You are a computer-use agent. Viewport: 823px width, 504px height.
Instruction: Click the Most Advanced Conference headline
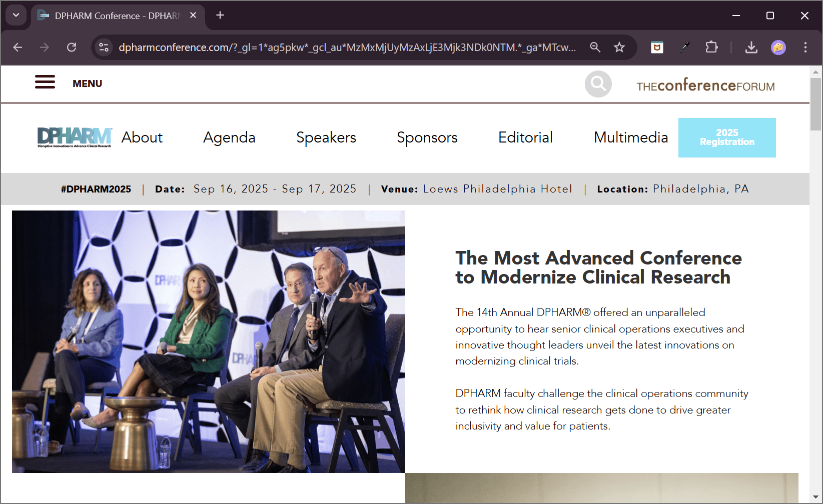(599, 267)
